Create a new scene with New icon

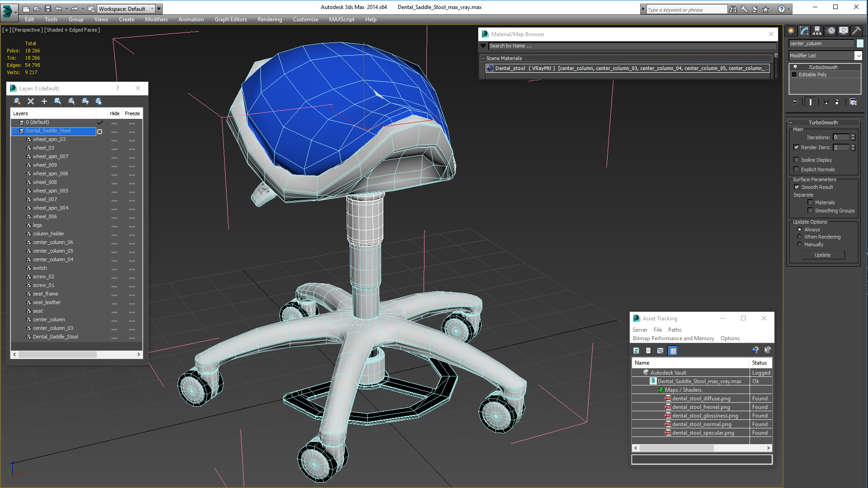point(26,9)
